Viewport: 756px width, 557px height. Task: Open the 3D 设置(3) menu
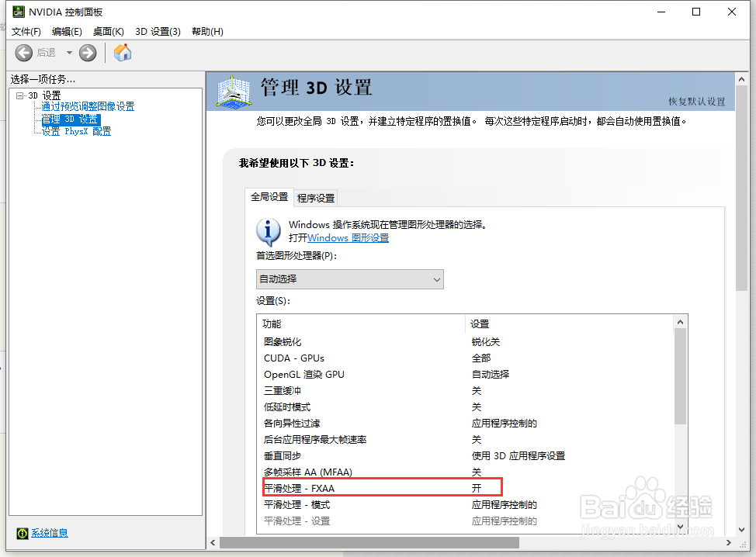click(158, 32)
